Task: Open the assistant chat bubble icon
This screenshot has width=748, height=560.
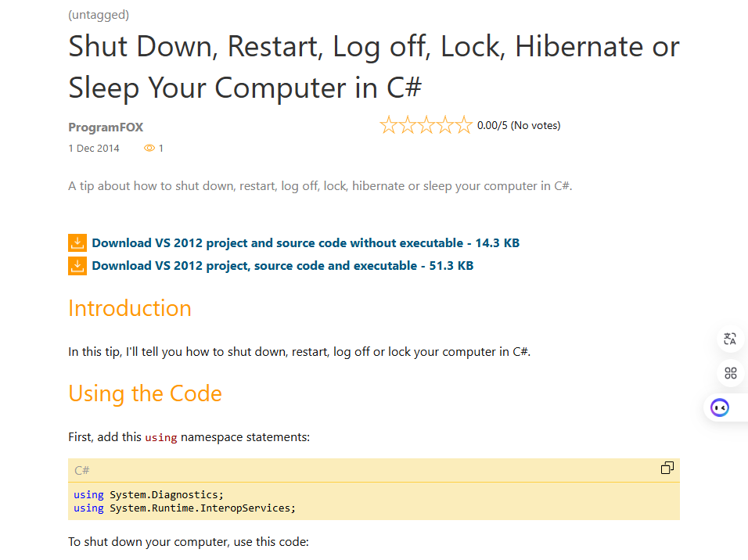Action: click(720, 407)
